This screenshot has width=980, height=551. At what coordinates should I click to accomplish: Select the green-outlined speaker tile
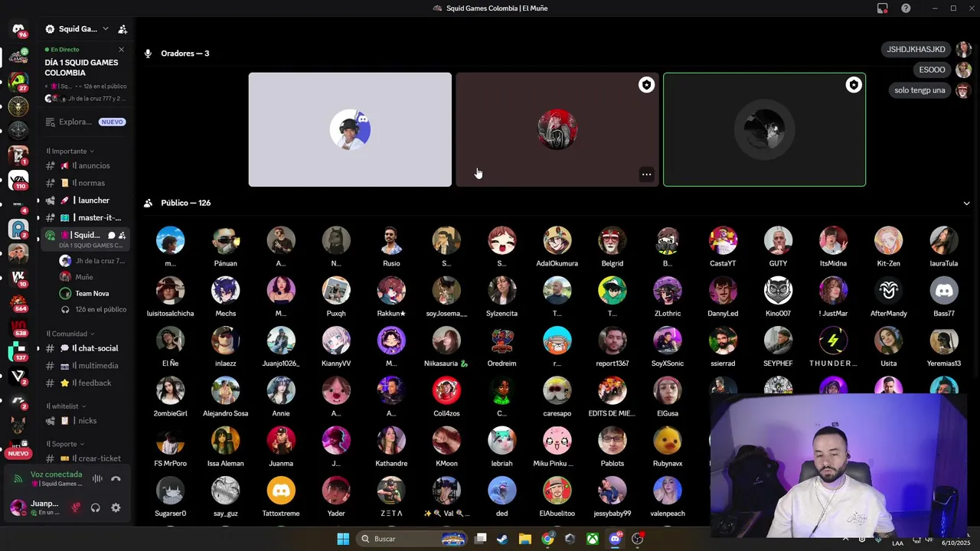(x=764, y=129)
